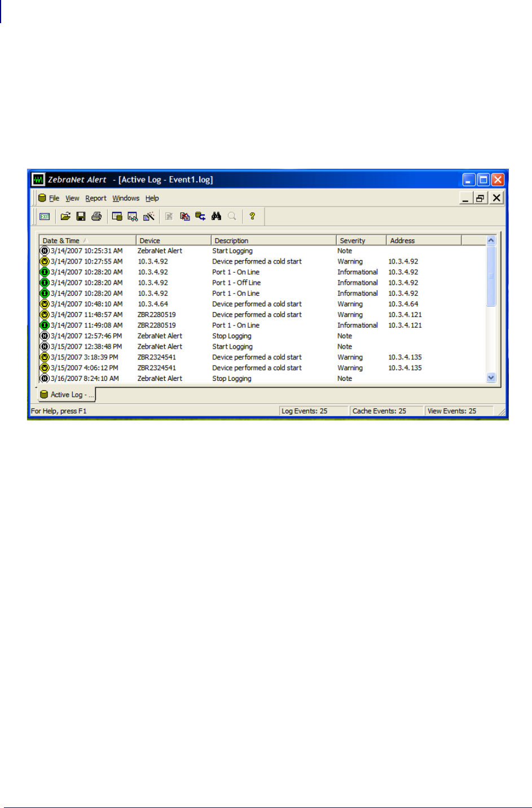Click address 10.3.4.64 in Address column

(403, 304)
